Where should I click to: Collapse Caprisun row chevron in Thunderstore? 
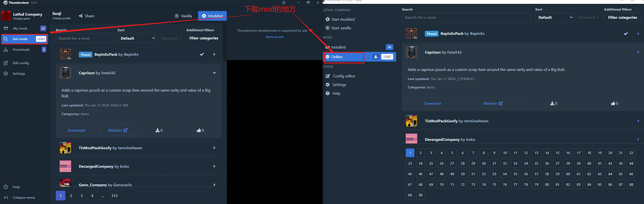(214, 73)
